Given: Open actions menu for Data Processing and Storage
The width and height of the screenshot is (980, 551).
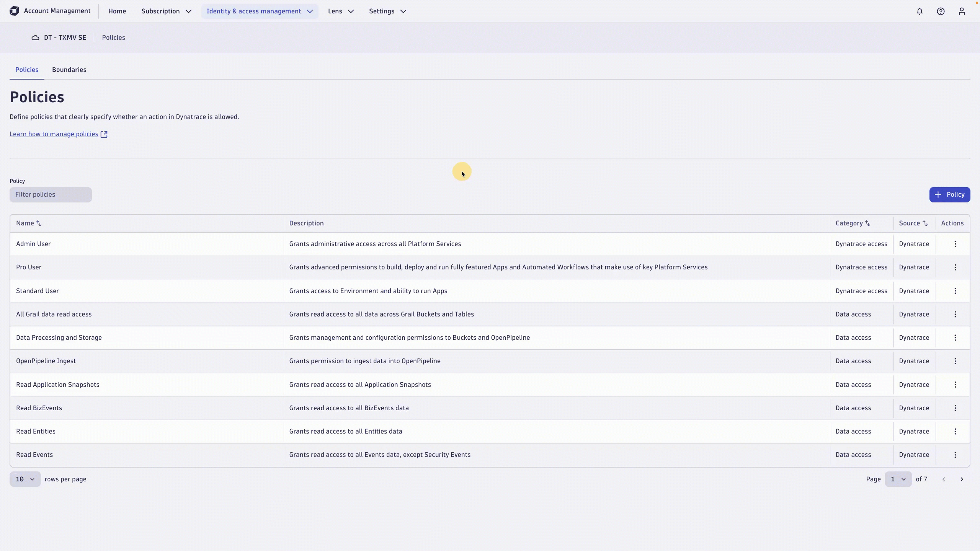Looking at the screenshot, I should click(955, 338).
